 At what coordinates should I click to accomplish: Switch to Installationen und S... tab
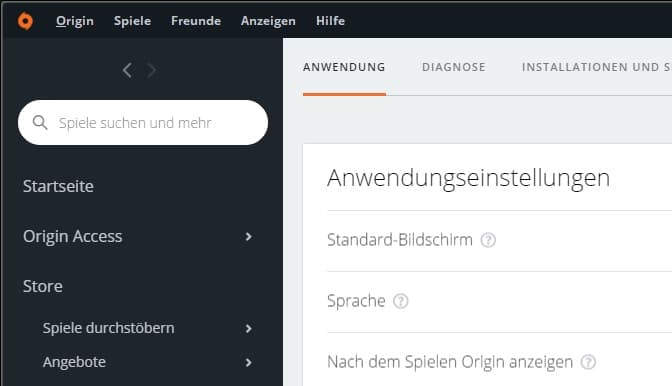(597, 67)
